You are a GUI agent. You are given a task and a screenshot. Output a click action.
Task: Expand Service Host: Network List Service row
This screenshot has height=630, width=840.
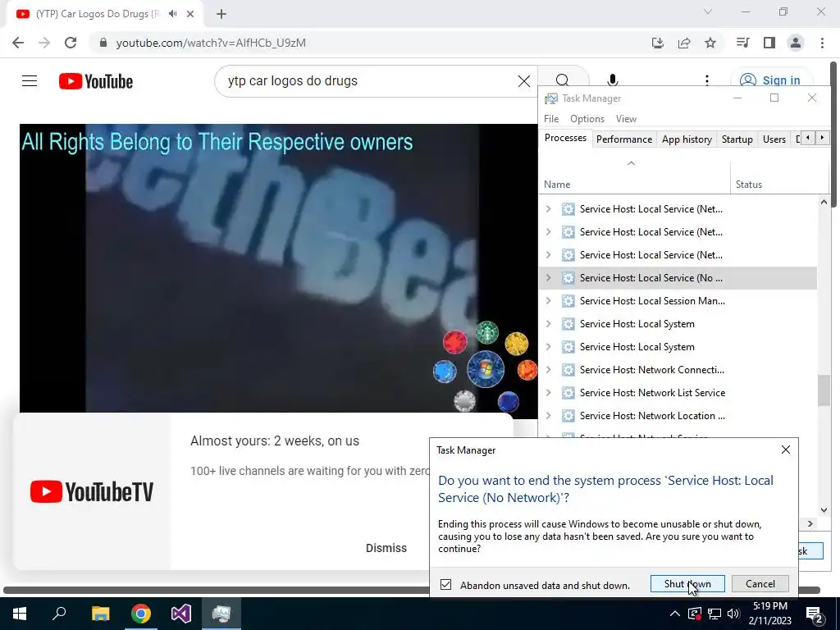548,393
